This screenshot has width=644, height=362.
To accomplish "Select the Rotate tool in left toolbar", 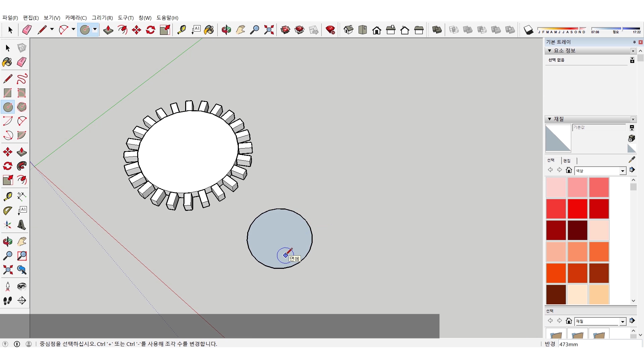I will pos(8,166).
